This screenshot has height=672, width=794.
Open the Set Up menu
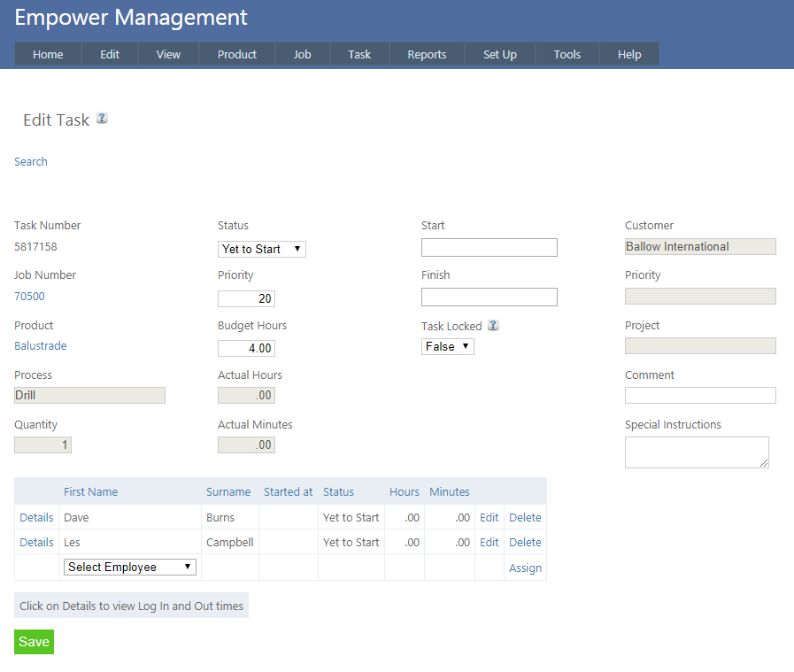(x=499, y=54)
